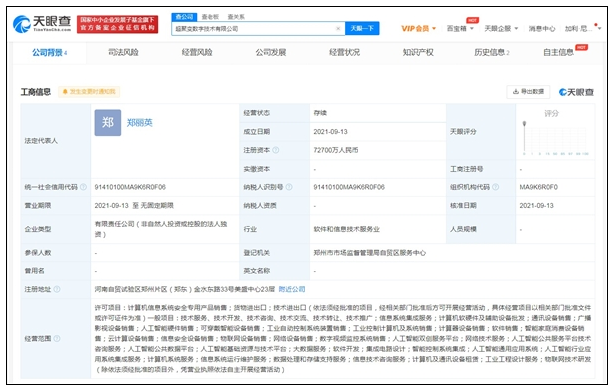Click the company name search field
The height and width of the screenshot is (391, 615).
click(255, 29)
